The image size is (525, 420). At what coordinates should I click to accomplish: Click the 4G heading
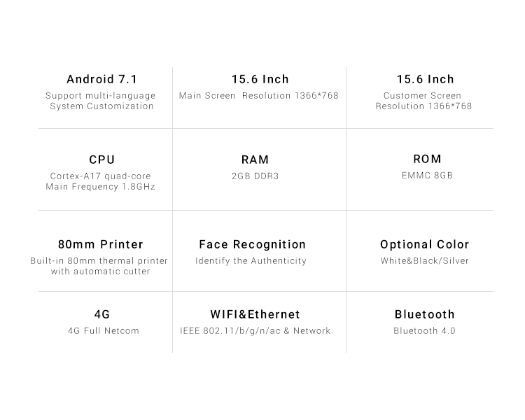pyautogui.click(x=101, y=314)
